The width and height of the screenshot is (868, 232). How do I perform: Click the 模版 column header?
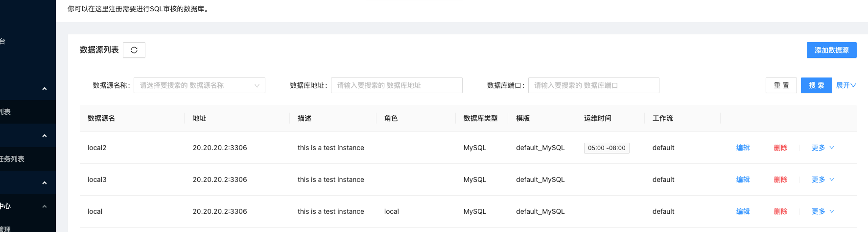pos(523,118)
